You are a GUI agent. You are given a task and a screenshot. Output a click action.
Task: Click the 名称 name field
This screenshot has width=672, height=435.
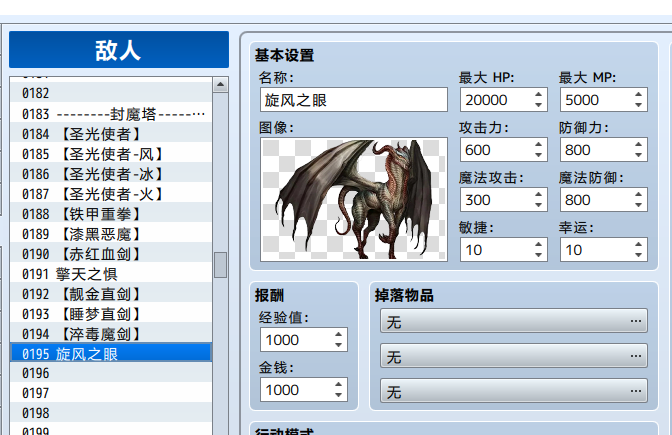354,100
